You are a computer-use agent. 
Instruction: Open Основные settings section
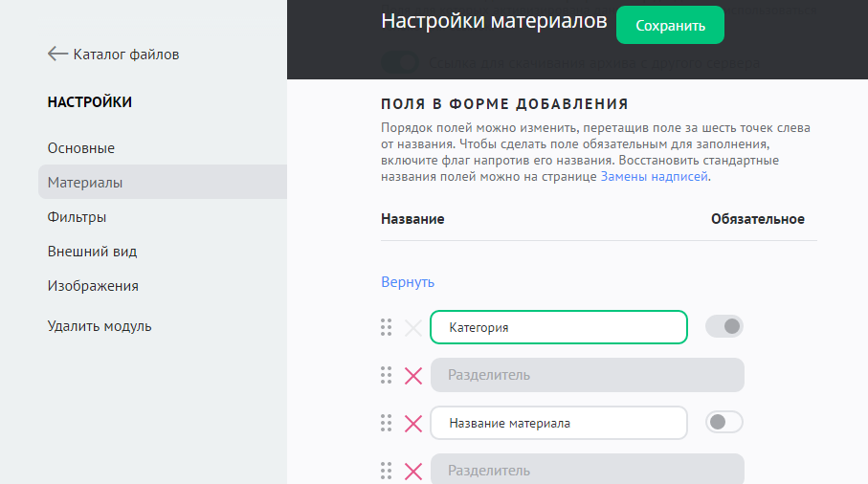(x=81, y=148)
